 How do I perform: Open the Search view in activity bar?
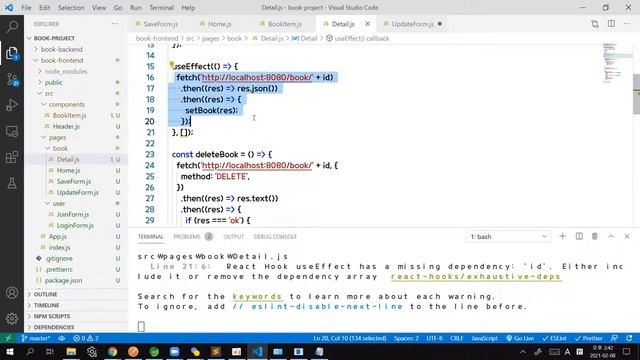coord(12,27)
